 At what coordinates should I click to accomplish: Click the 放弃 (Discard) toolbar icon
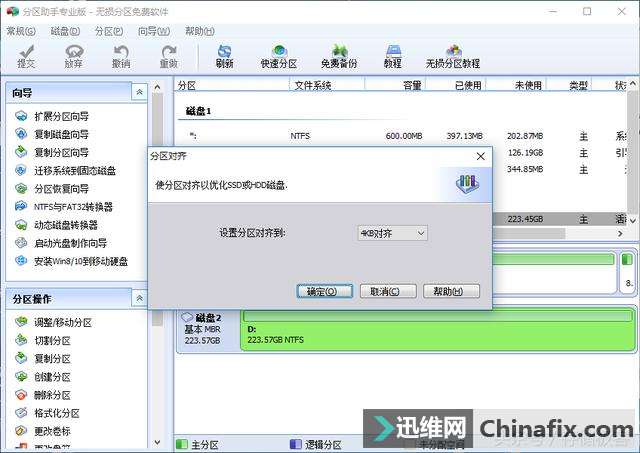tap(74, 56)
